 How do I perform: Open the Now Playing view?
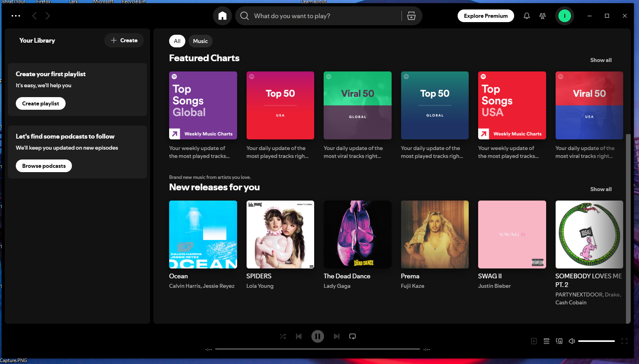pyautogui.click(x=534, y=341)
